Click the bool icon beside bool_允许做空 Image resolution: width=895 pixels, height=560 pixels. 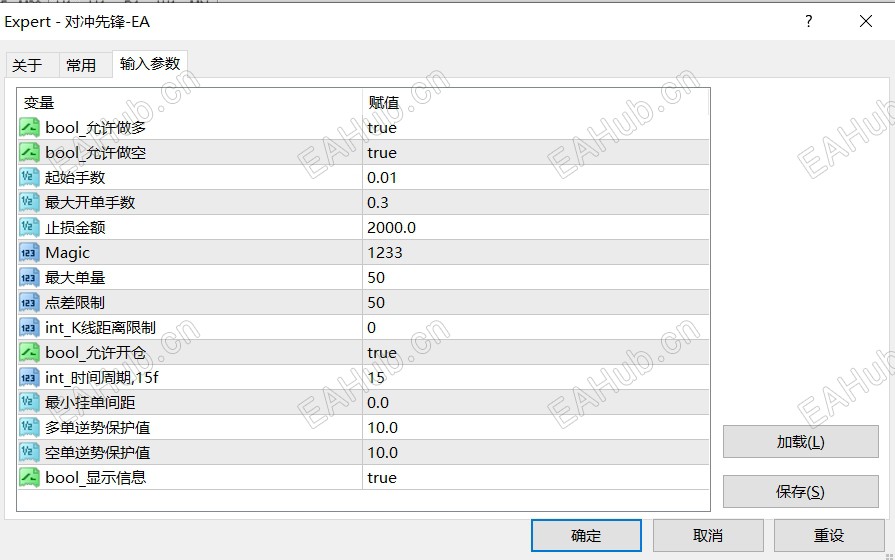click(29, 152)
